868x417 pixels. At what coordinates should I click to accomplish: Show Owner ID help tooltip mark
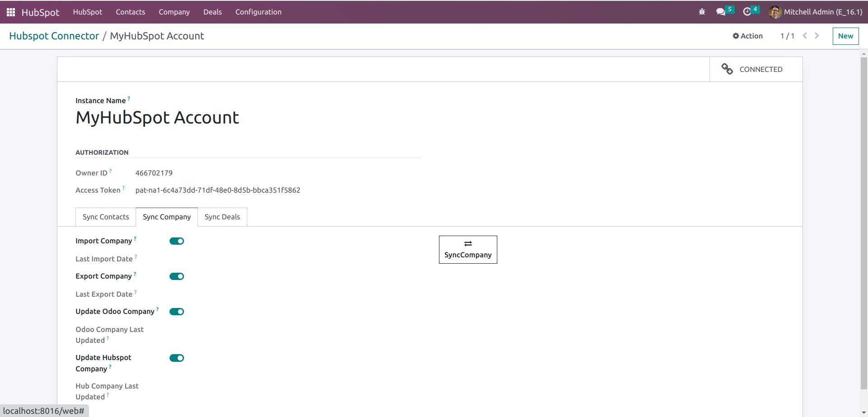coord(110,171)
